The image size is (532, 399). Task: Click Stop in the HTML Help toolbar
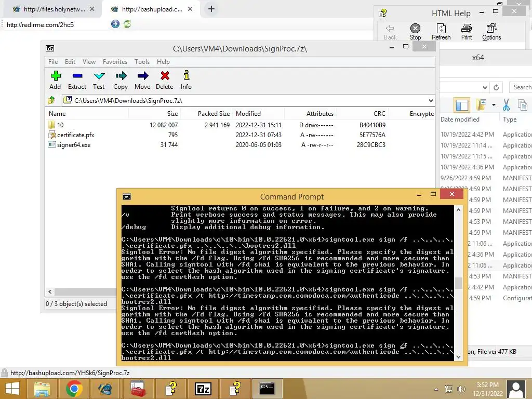tap(415, 32)
